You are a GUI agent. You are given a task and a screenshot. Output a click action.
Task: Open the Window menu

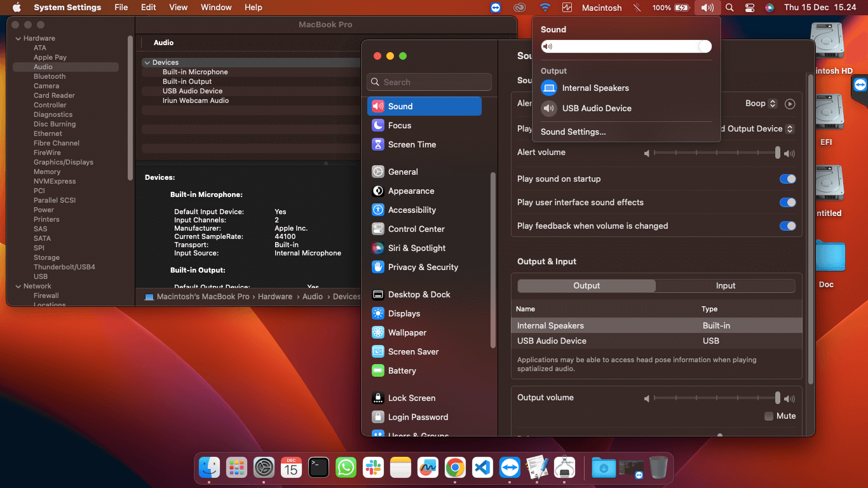pos(216,8)
